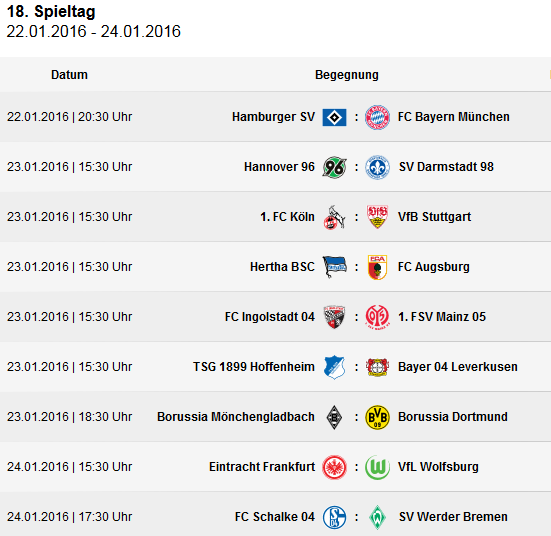Click the TSG 1899 Hoffenheim crest
Image resolution: width=551 pixels, height=536 pixels.
coord(334,367)
